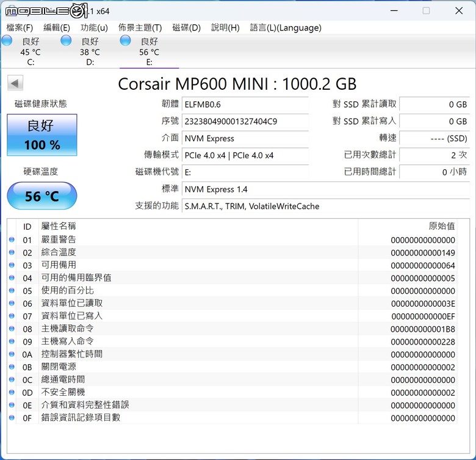Open the 檔案(F) menu
The width and height of the screenshot is (476, 460).
20,27
